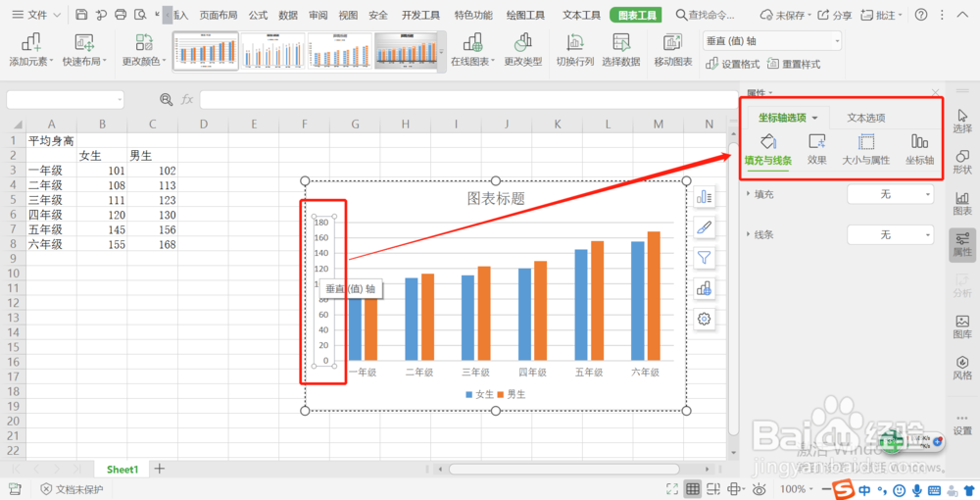Screen dimensions: 980x500
Task: Select the second chart style thumbnail
Action: pyautogui.click(x=273, y=51)
